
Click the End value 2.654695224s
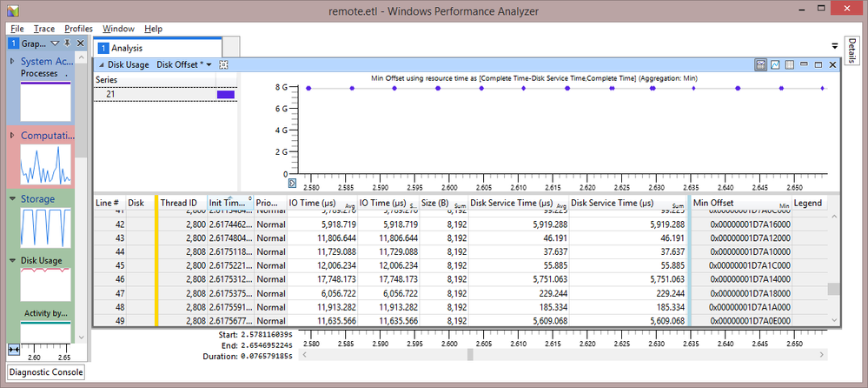(x=268, y=346)
